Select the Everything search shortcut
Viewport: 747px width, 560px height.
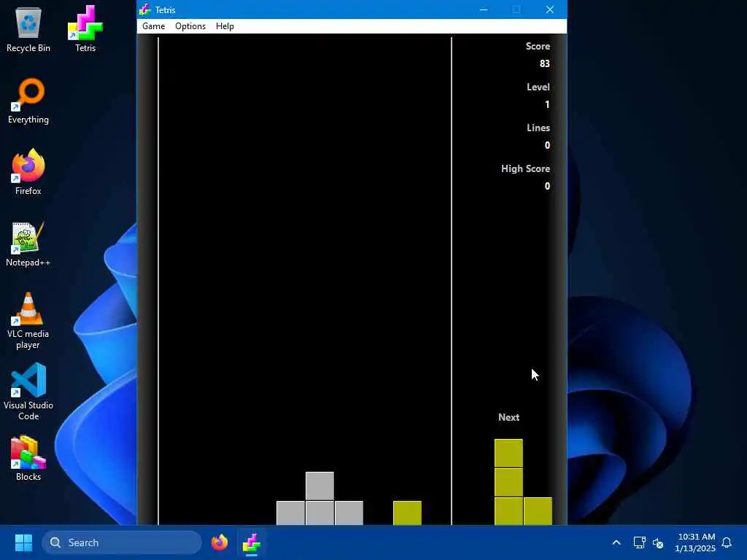(x=28, y=101)
